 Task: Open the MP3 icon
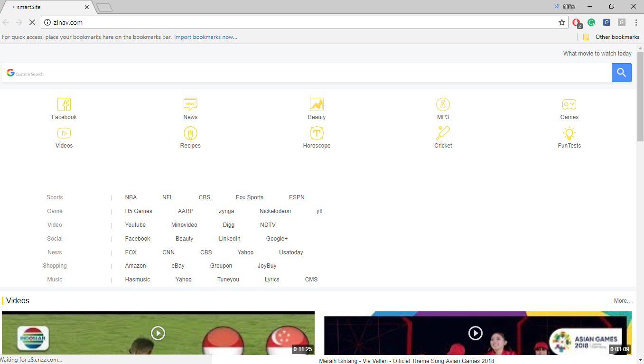(x=443, y=104)
